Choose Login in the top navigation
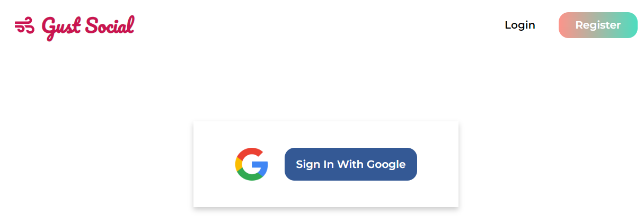This screenshot has width=644, height=223. coord(519,25)
